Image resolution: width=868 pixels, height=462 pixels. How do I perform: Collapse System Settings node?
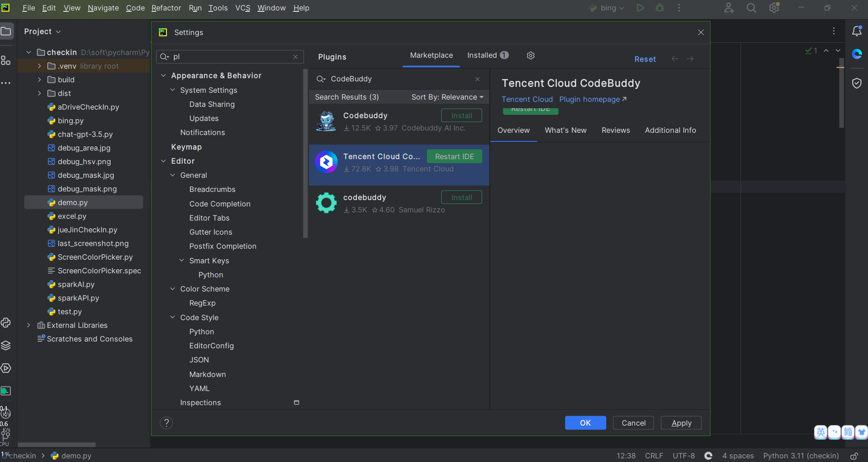(x=173, y=90)
